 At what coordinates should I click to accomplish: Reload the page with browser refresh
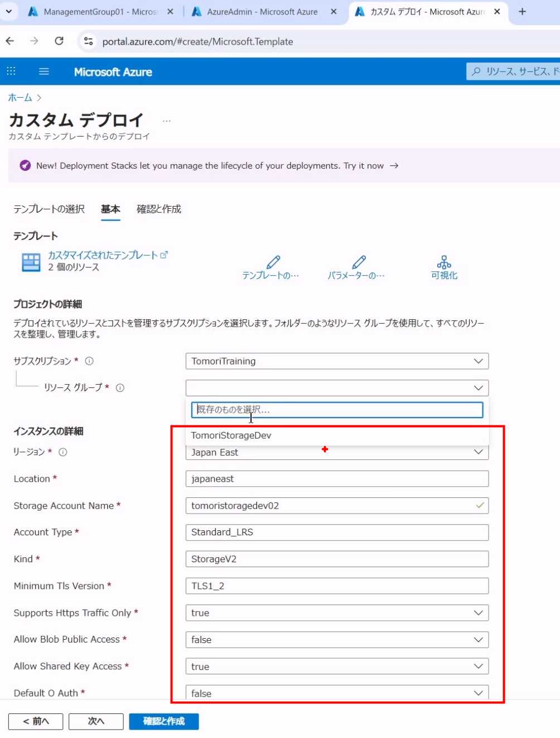(x=59, y=41)
